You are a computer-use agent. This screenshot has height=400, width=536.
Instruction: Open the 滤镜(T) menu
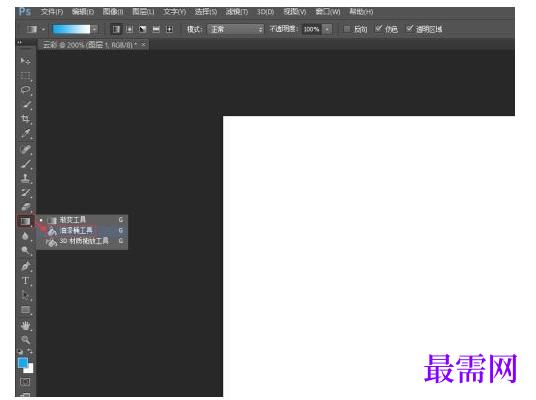click(237, 12)
